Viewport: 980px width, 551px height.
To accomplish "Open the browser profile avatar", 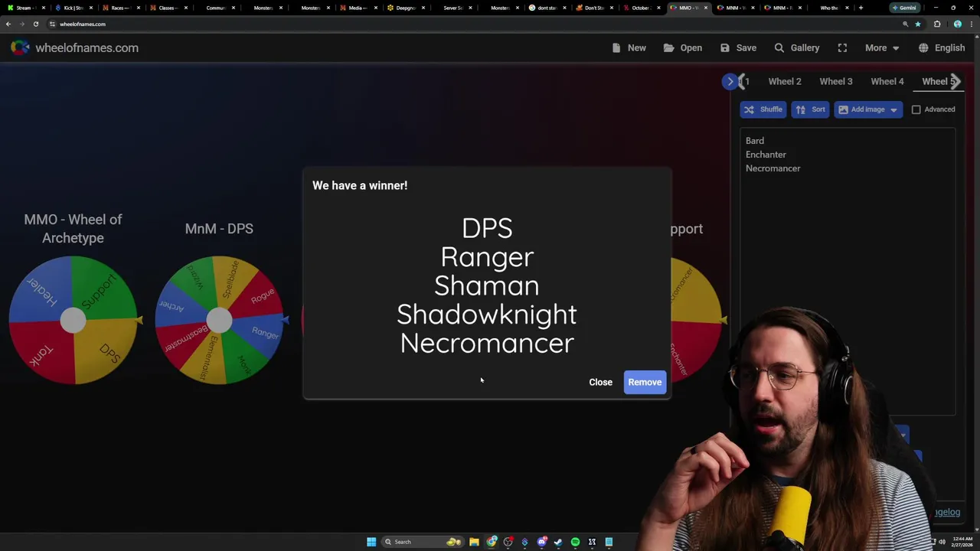I will [x=957, y=24].
